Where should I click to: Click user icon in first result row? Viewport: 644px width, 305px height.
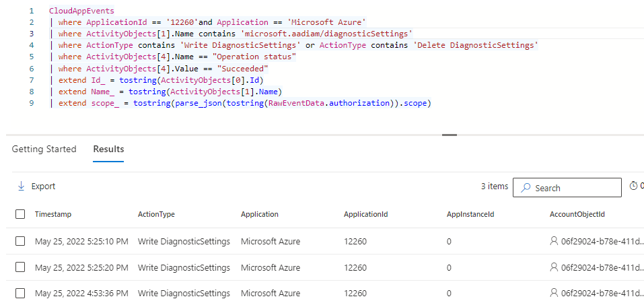[554, 241]
